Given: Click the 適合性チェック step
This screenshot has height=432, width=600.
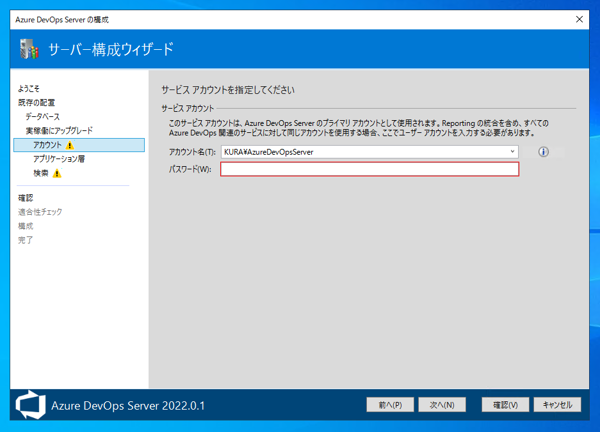Looking at the screenshot, I should point(40,212).
